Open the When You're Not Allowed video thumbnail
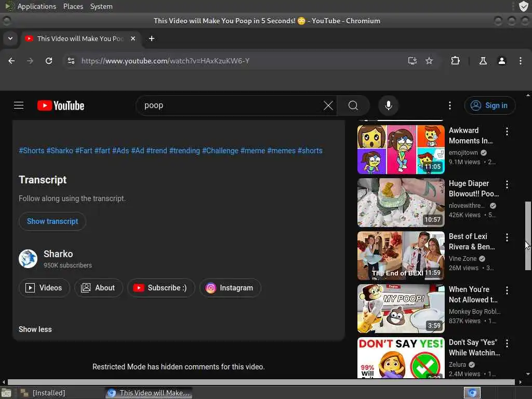Image resolution: width=532 pixels, height=399 pixels. point(401,309)
